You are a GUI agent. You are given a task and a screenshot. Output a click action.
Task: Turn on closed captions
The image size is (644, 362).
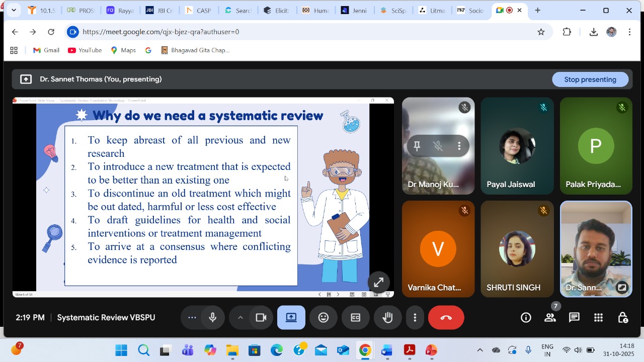point(355,318)
